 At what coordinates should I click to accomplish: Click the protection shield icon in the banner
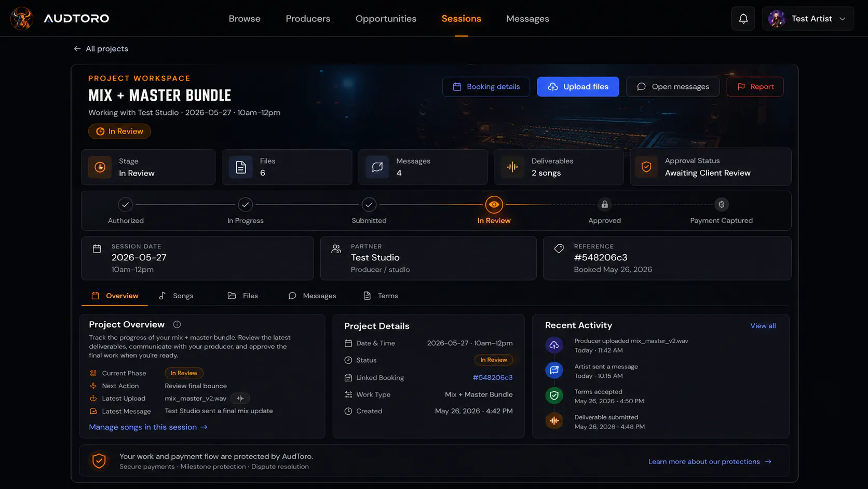coord(99,461)
